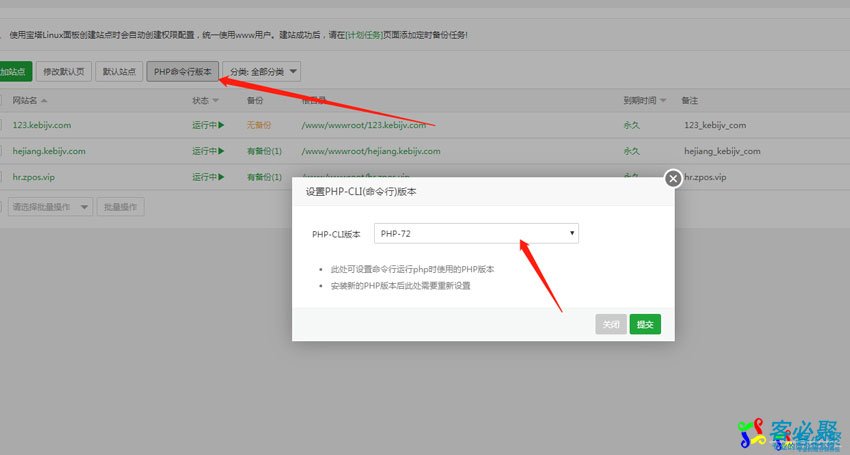Open the PHP-CLI版本 dropdown showing PHP-72
Screen dimensions: 850x455
476,233
